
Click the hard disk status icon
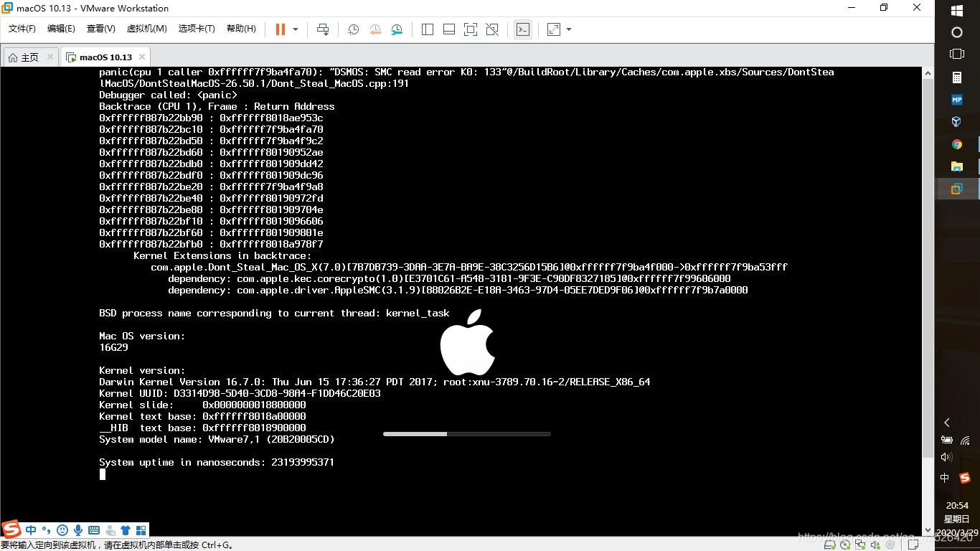(x=830, y=545)
